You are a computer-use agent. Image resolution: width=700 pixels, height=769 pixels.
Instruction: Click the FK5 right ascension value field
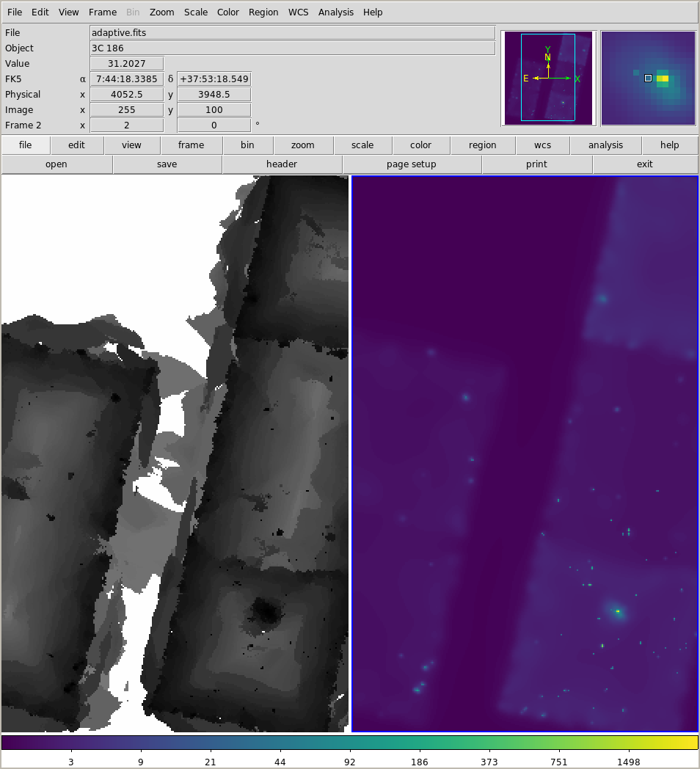click(126, 79)
